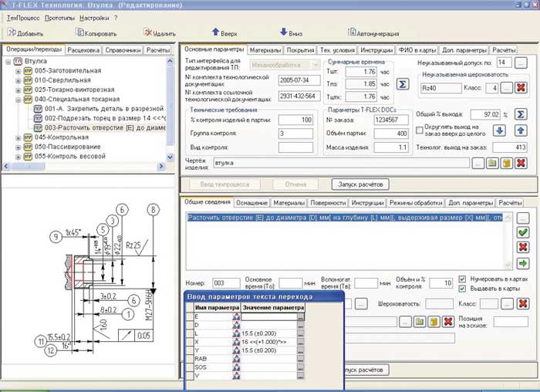Click sigma button next to Суммарные времена
The width and height of the screenshot is (540, 392).
point(402,83)
